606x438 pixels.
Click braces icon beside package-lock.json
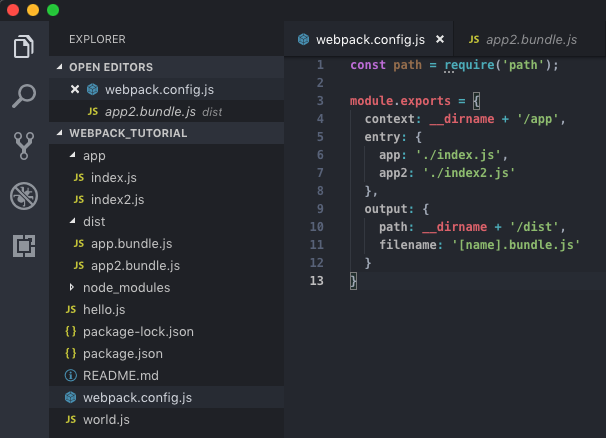tap(71, 331)
